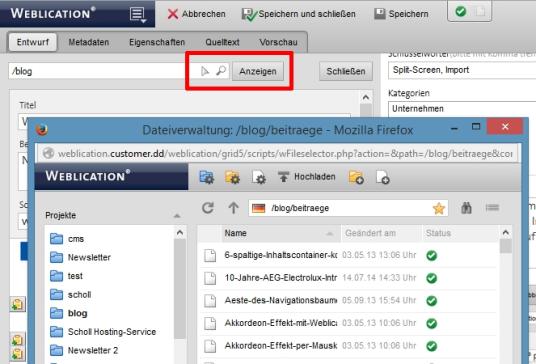This screenshot has width=536, height=364.
Task: Click up arrow of the file list scrollbar
Action: pos(506,233)
